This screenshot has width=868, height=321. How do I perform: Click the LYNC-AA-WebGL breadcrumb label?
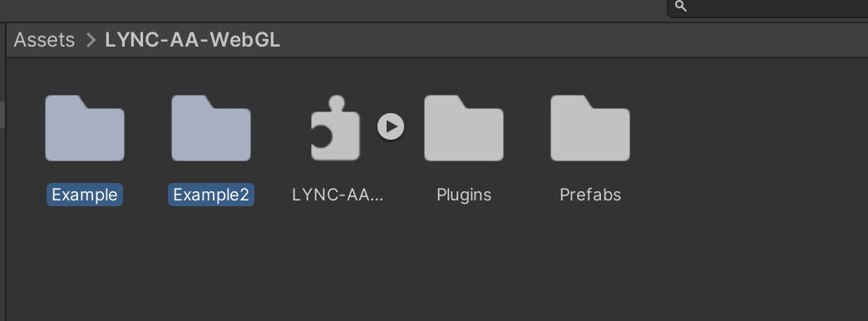[193, 40]
